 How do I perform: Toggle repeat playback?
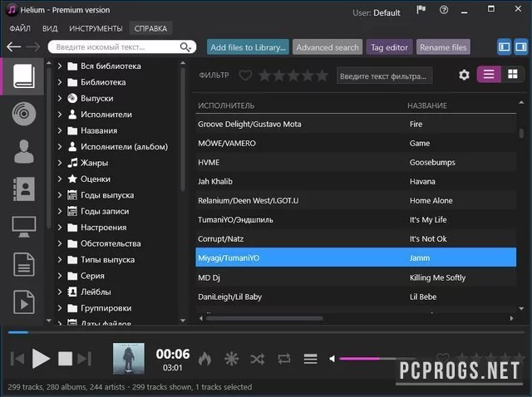pos(284,359)
